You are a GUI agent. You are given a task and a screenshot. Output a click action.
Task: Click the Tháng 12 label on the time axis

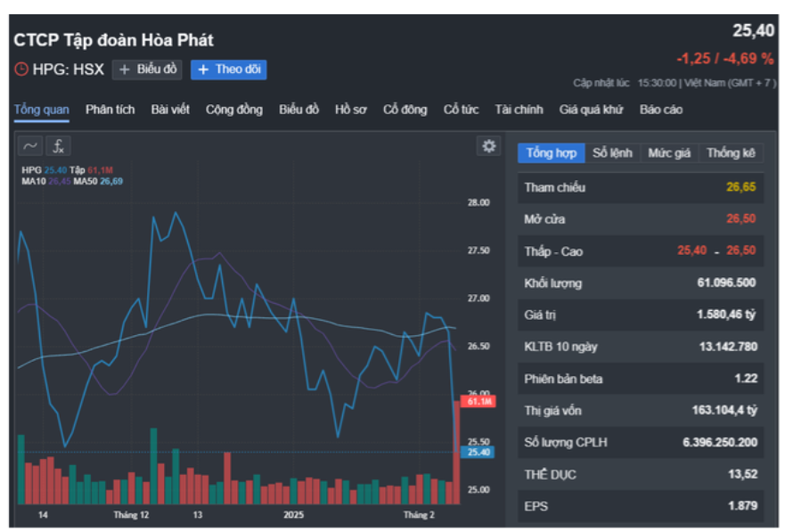coord(131,514)
